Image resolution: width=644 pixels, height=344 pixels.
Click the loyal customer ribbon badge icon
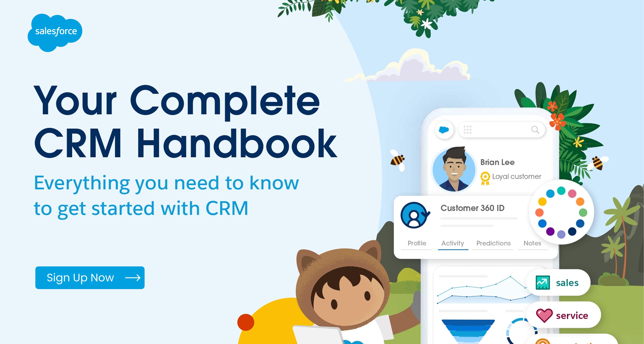pyautogui.click(x=485, y=179)
